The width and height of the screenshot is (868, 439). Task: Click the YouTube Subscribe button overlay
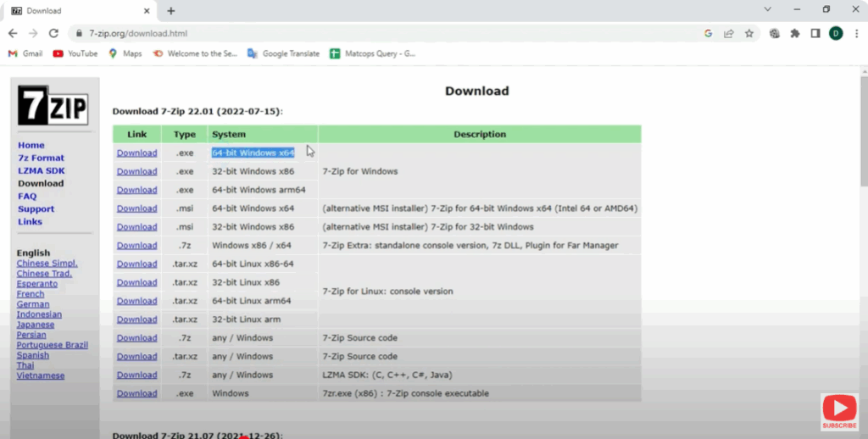coord(839,413)
